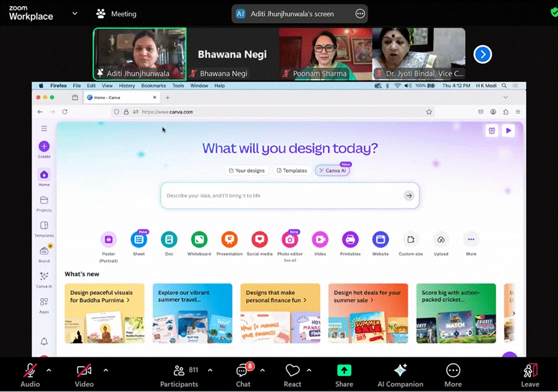Show next participants with blue arrow
Viewport: 558px width, 392px height.
[483, 54]
